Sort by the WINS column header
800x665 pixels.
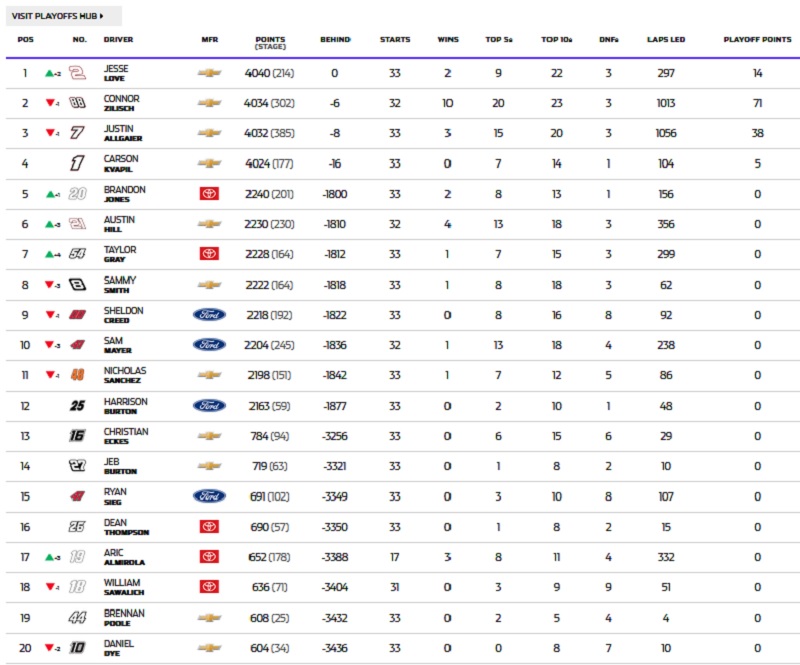[448, 39]
